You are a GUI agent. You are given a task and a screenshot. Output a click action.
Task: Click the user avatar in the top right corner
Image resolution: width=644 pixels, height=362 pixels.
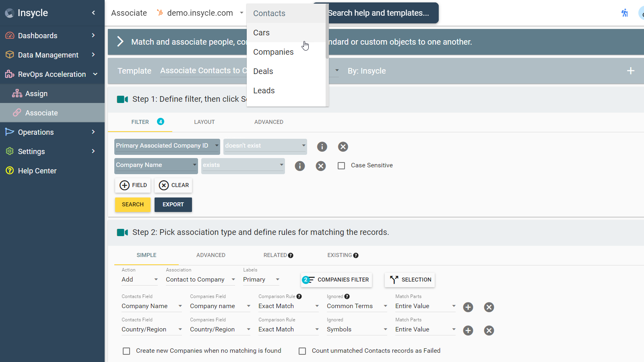coord(642,13)
